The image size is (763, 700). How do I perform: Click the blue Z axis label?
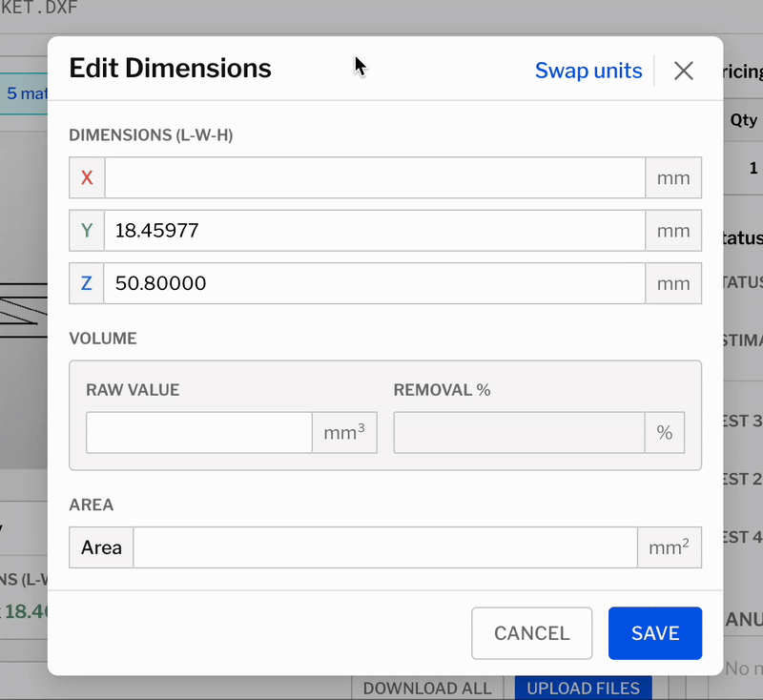tap(87, 283)
